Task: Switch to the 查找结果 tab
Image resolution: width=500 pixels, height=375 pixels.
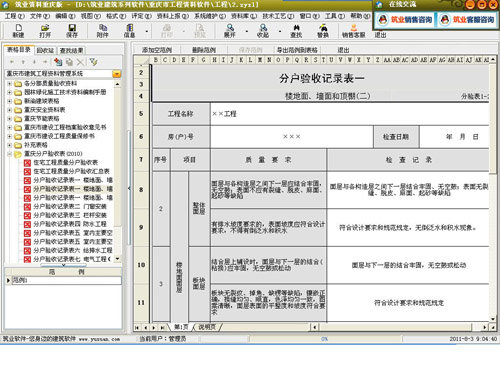Action: [x=71, y=50]
